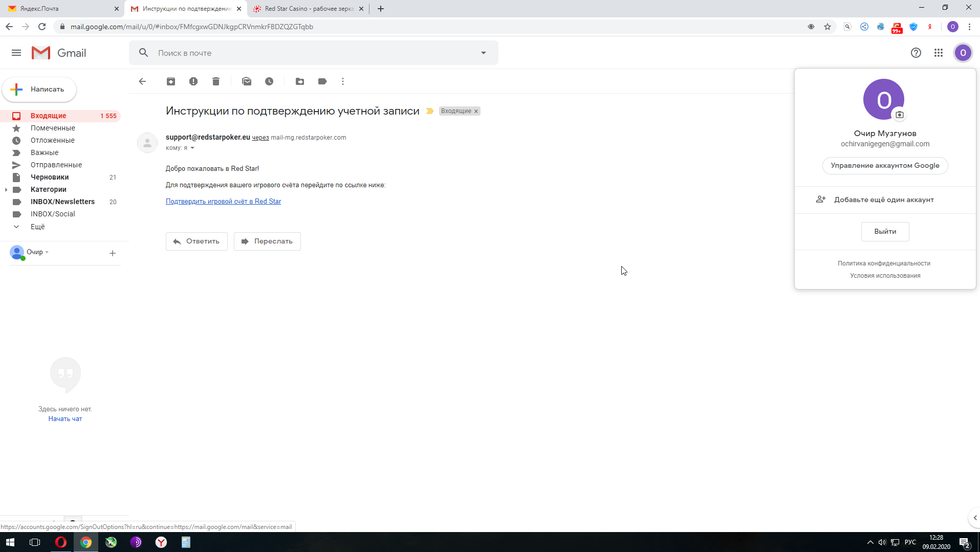
Task: Delete the email using trash icon
Action: pos(216,81)
